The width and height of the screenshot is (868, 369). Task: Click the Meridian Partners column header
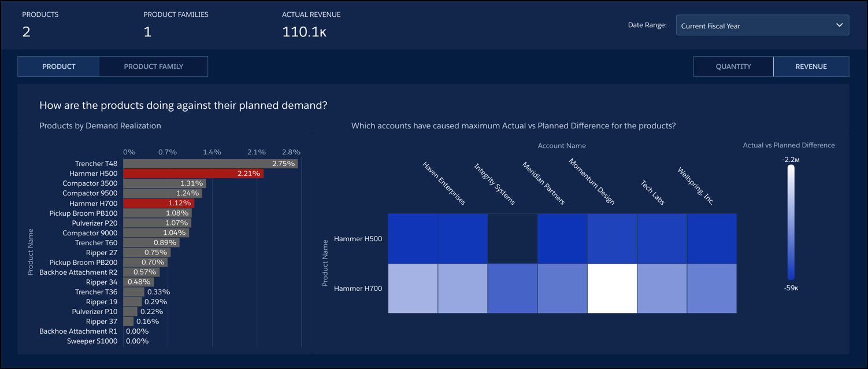[x=543, y=183]
